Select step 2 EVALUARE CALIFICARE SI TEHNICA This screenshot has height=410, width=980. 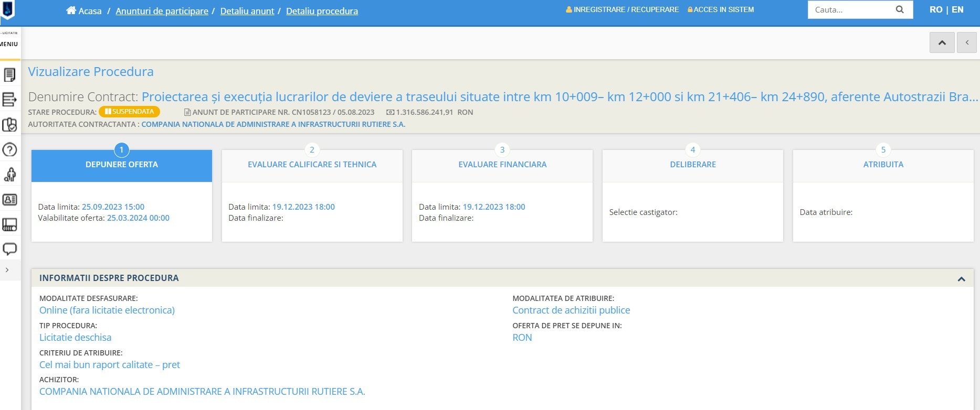(x=312, y=165)
